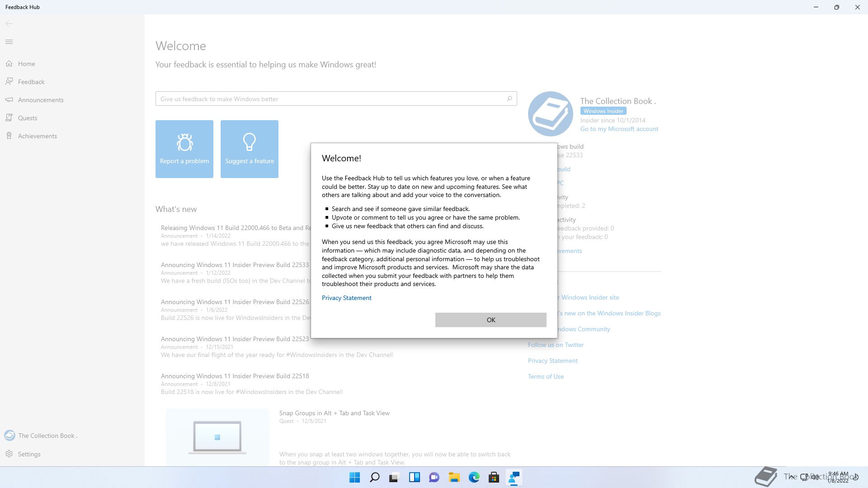Image resolution: width=868 pixels, height=488 pixels.
Task: Go to Announcements section
Action: pos(72,100)
